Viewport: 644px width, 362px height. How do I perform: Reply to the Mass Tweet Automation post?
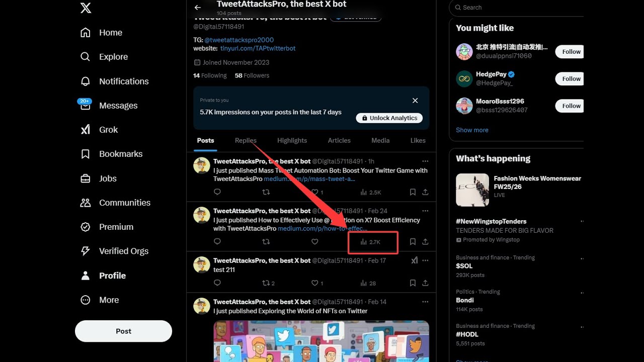tap(217, 192)
